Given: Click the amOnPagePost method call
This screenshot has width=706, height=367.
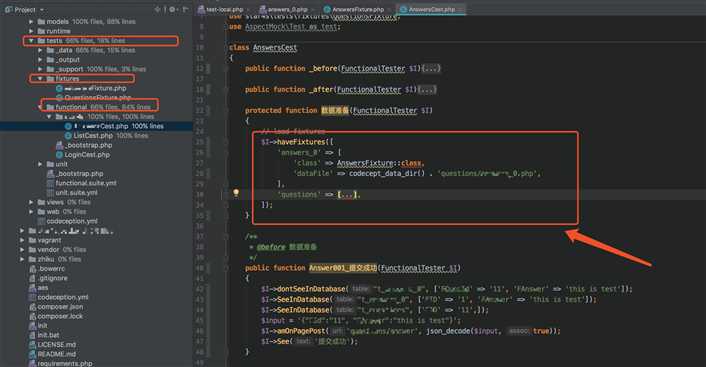Looking at the screenshot, I should pos(301,331).
